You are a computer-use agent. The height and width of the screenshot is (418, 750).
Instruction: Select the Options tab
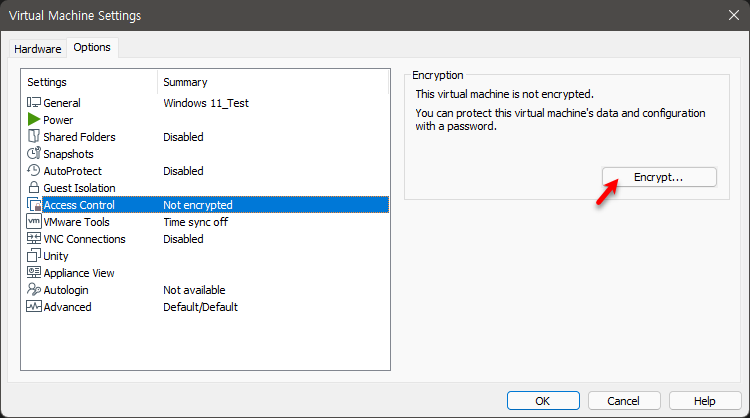[92, 47]
